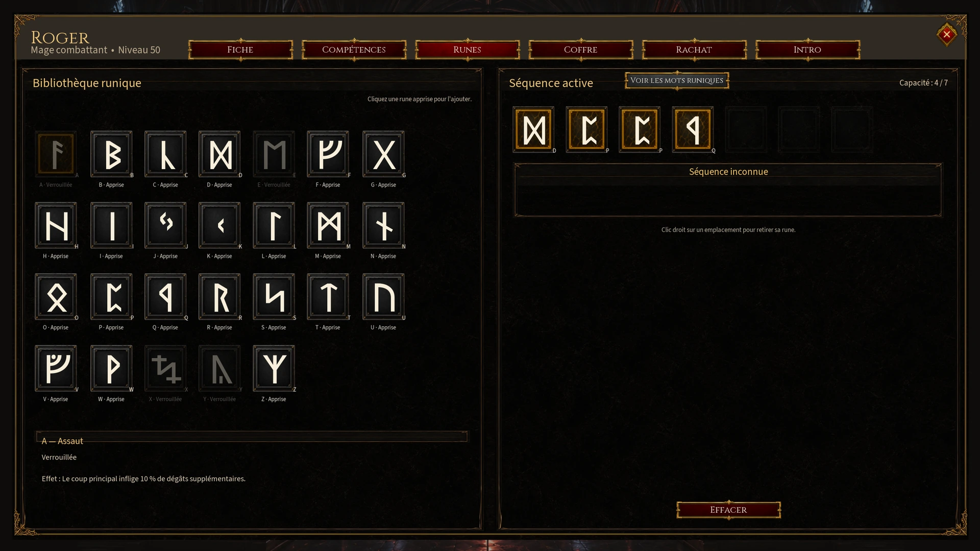Switch to the Compétences tab
980x551 pixels.
pos(354,50)
